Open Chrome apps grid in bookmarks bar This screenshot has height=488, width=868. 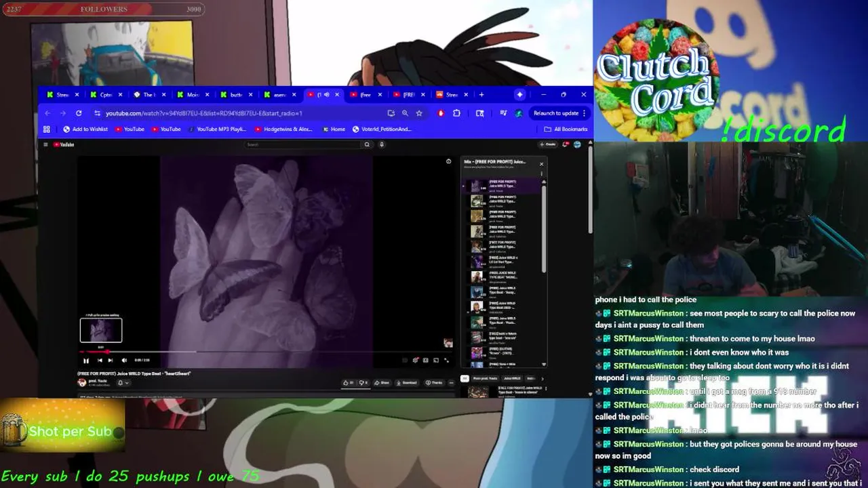(47, 129)
